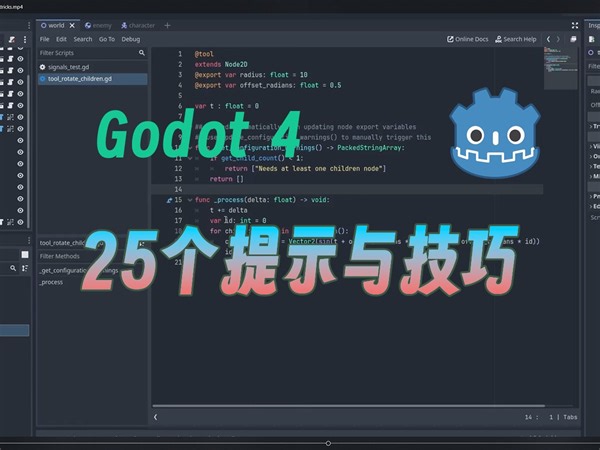Click the "@tool" annotation on line 1
Image resolution: width=600 pixels, height=450 pixels.
pos(204,54)
